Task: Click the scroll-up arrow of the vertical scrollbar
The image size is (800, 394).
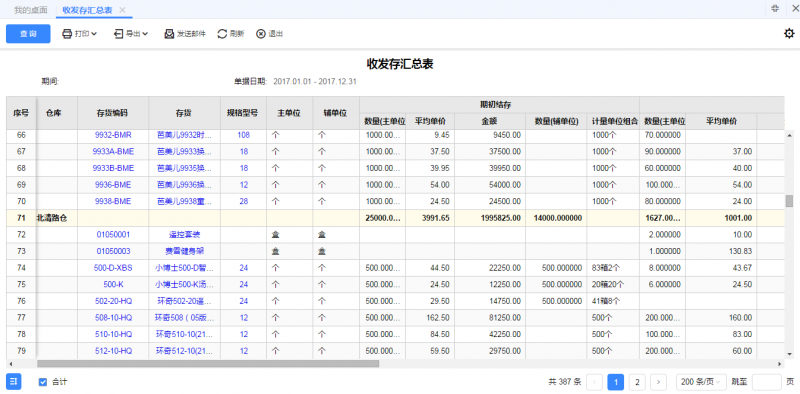Action: [789, 134]
